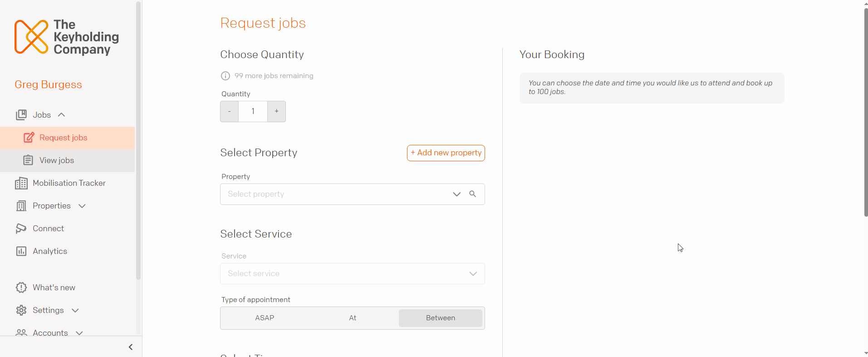
Task: Click the What's new badge icon
Action: [x=21, y=288]
